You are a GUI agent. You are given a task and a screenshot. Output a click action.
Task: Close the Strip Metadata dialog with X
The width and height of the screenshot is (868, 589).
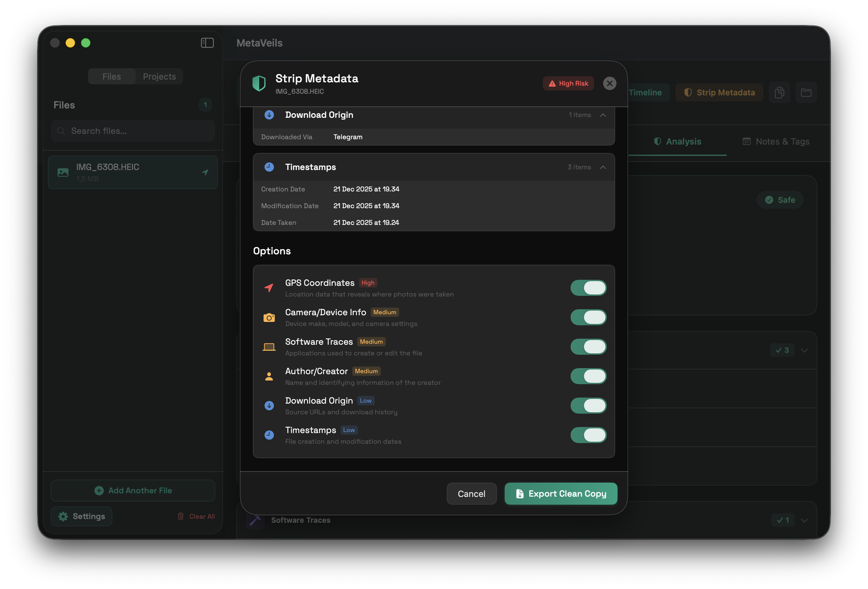[609, 84]
